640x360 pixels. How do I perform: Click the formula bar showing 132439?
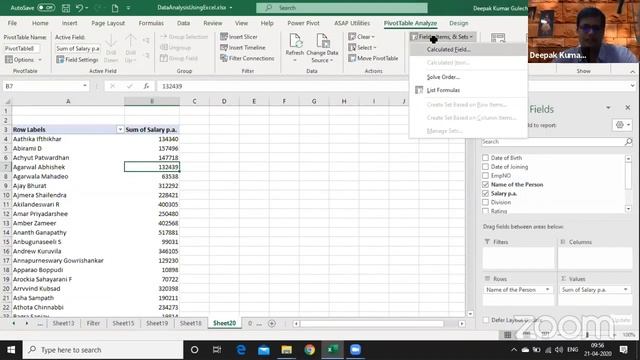pos(282,86)
